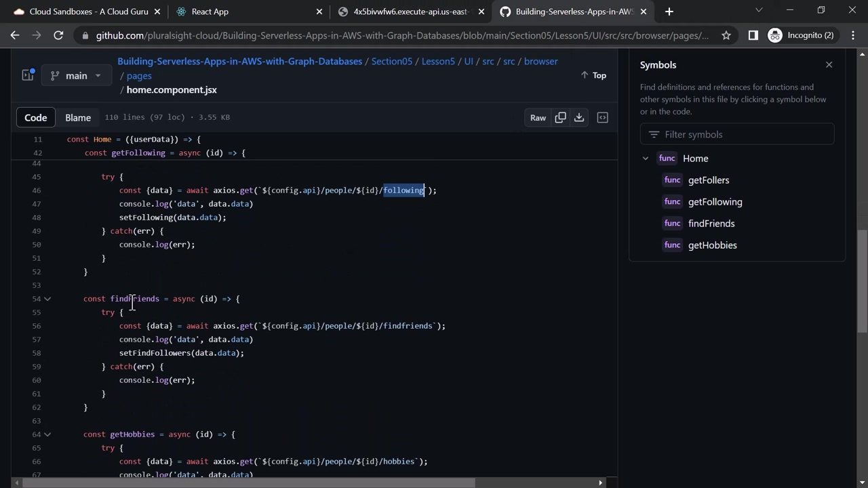Open Section05 breadcrumb link

click(391, 61)
